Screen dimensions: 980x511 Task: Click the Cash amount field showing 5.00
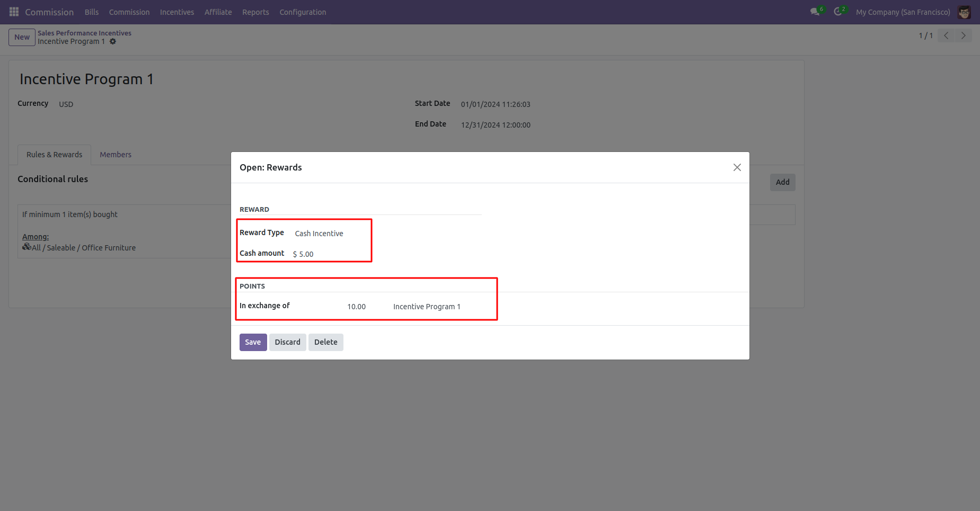click(330, 254)
